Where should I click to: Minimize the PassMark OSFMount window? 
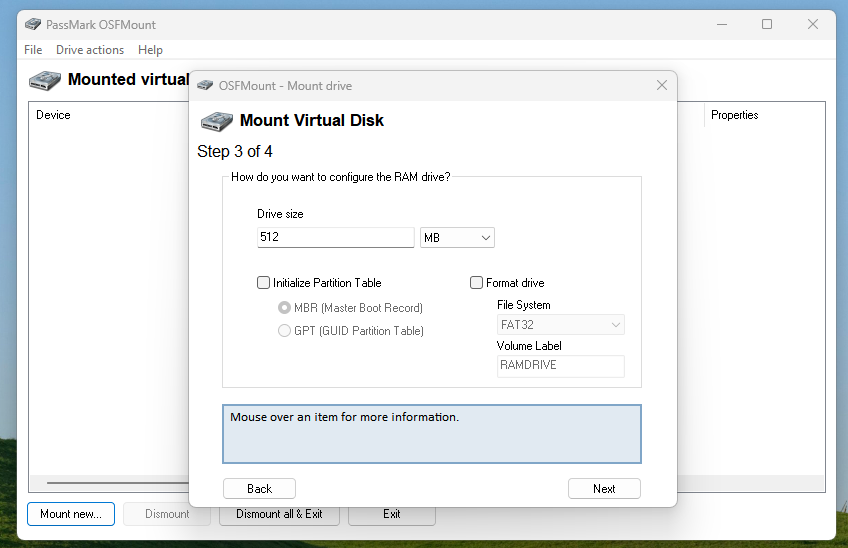(721, 24)
